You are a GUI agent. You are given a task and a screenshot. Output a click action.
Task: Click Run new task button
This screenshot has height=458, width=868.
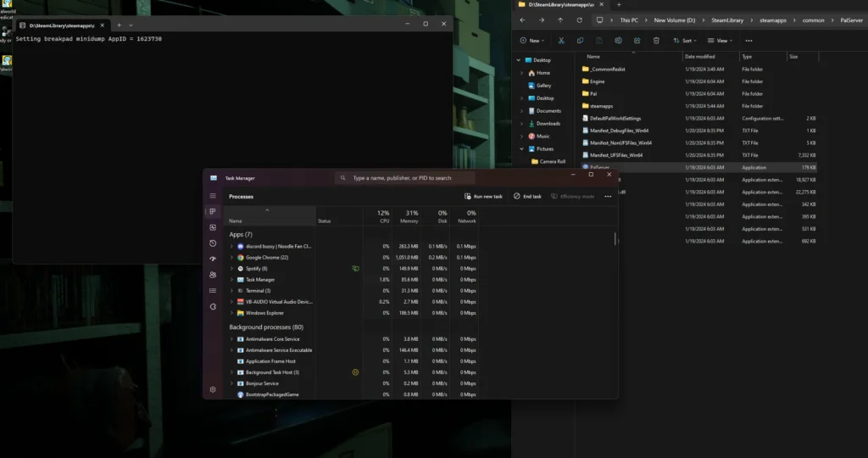483,196
